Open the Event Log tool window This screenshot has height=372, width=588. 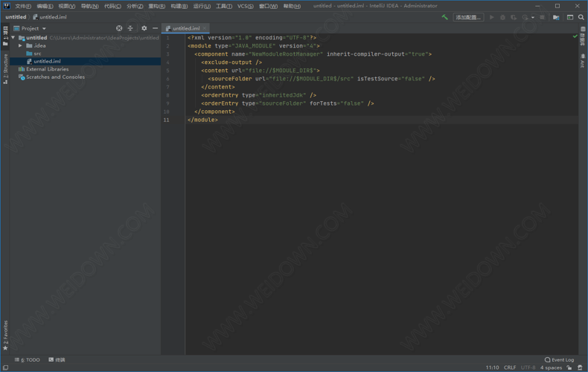(559, 359)
